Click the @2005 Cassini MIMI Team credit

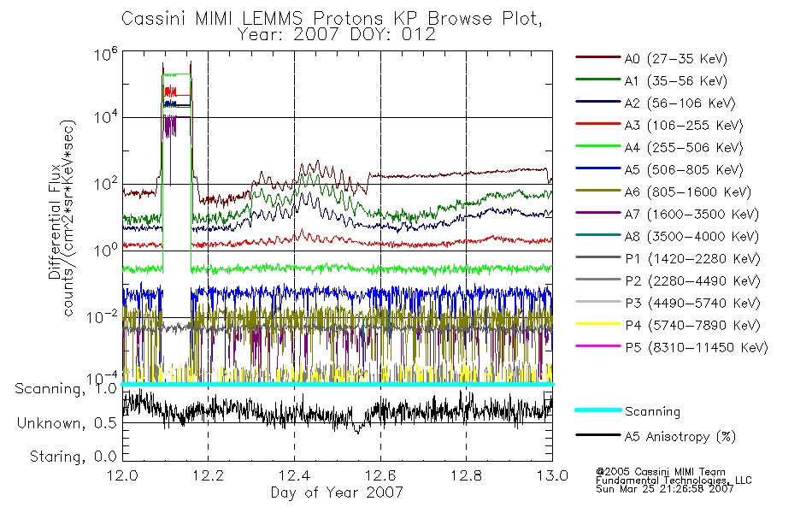tap(660, 472)
